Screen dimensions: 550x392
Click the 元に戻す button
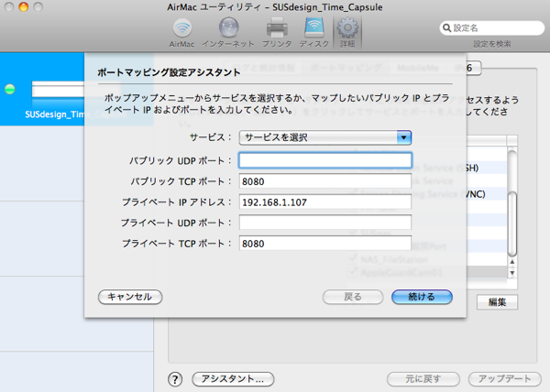click(x=423, y=378)
